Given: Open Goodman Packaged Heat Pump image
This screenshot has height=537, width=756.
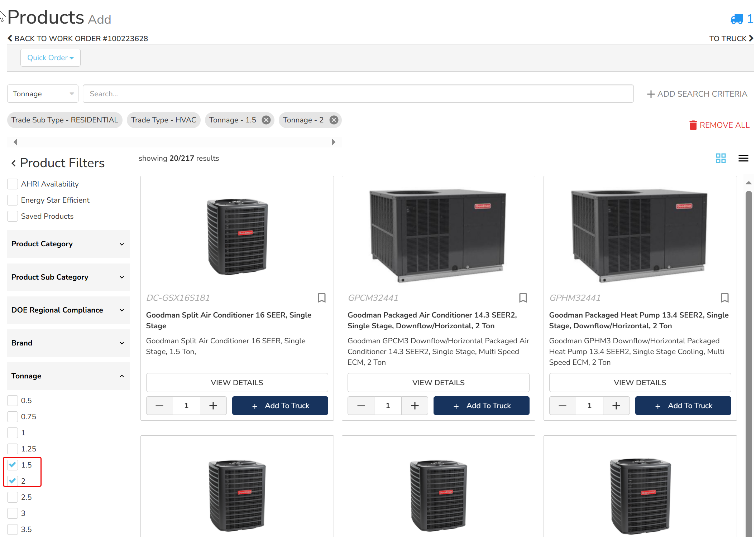Looking at the screenshot, I should click(640, 235).
